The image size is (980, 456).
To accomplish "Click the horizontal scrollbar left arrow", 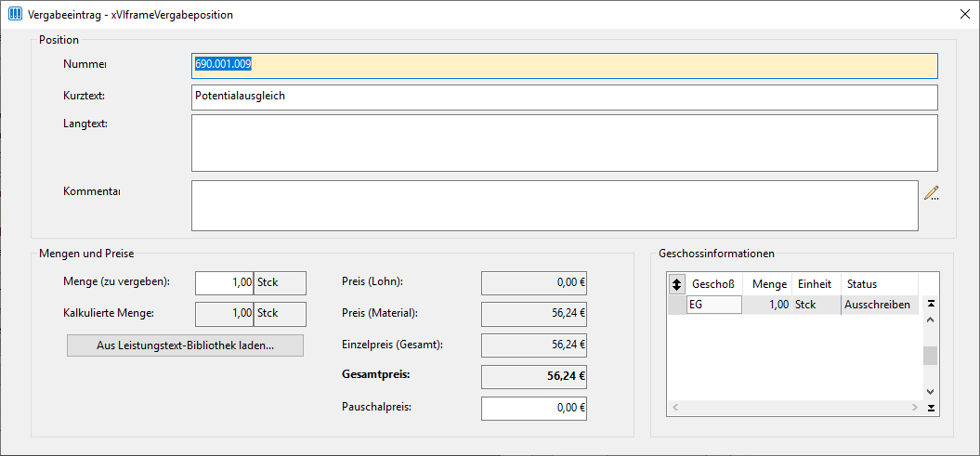I will point(674,408).
